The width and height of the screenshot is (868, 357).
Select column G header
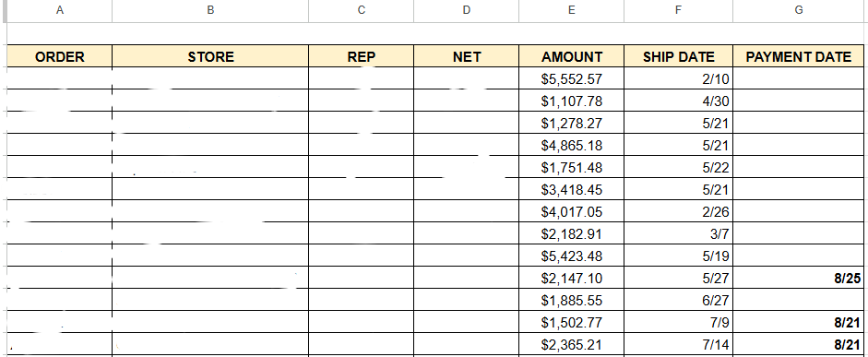[798, 10]
